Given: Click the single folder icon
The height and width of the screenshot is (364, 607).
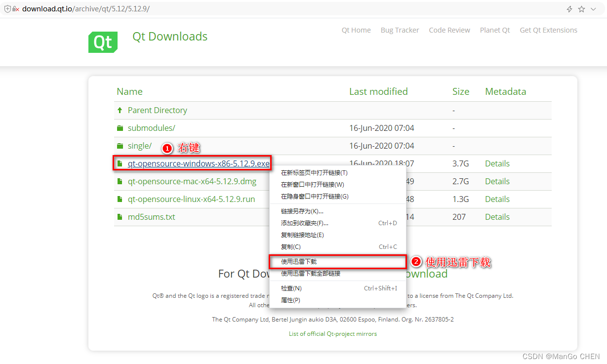Looking at the screenshot, I should point(120,146).
